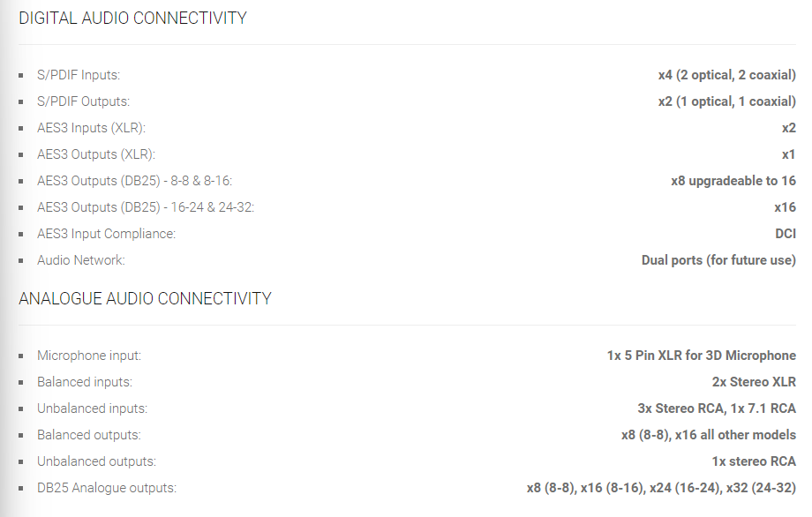Click the Audio Network label
The image size is (812, 517).
(x=81, y=260)
